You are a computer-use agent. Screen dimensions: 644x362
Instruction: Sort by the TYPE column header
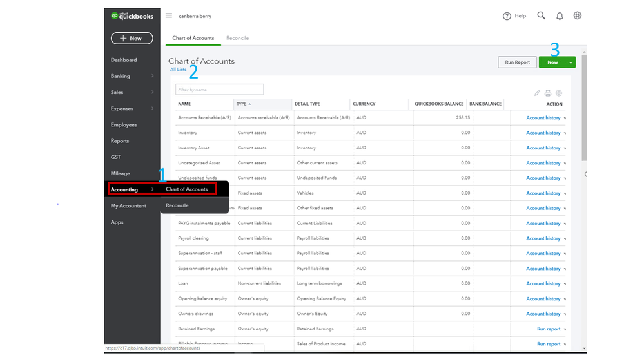(x=242, y=104)
